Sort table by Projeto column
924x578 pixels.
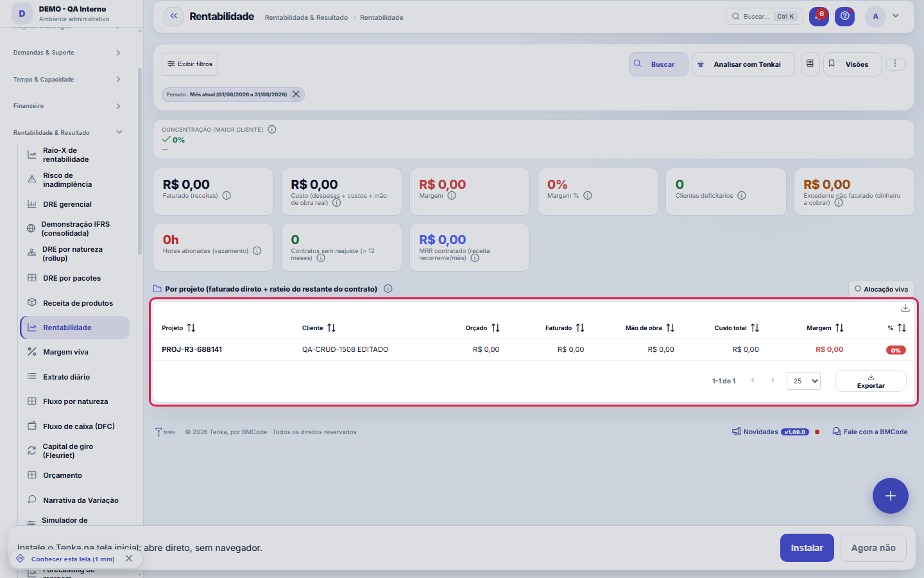point(178,328)
